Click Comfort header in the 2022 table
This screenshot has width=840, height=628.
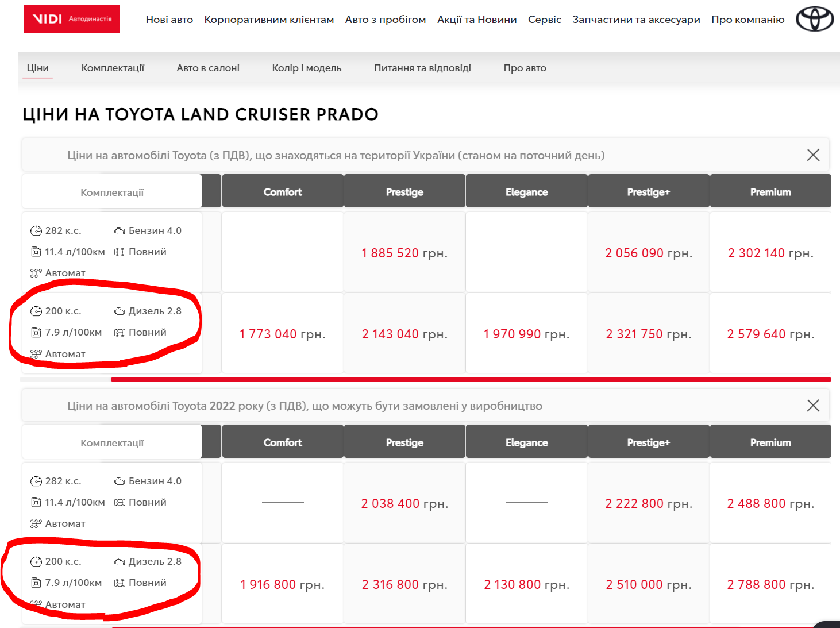[x=282, y=442]
